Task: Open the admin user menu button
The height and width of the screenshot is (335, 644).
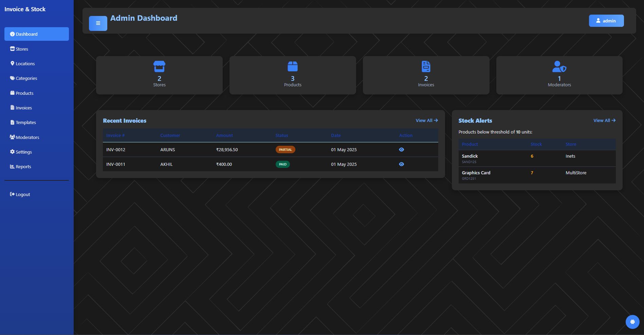Action: tap(606, 21)
